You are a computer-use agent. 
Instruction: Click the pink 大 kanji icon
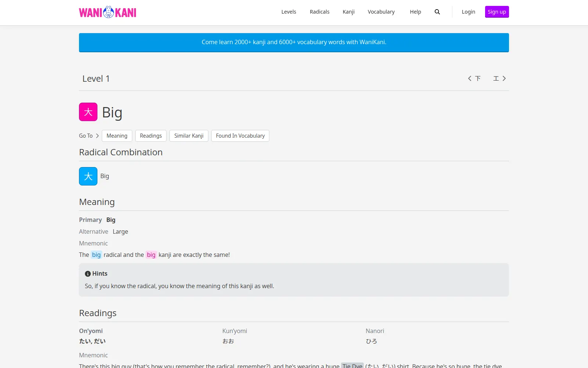(x=88, y=112)
